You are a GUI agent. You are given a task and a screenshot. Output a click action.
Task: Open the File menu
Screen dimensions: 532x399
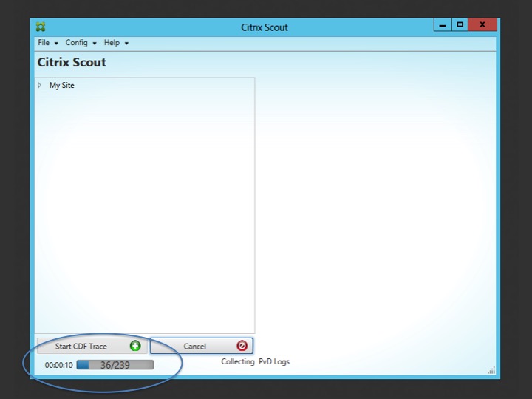(48, 43)
